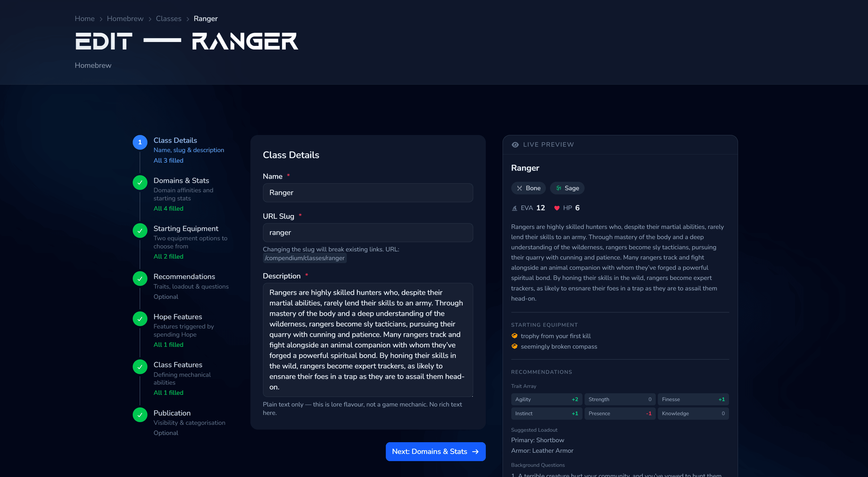Image resolution: width=868 pixels, height=477 pixels.
Task: Click the Hope Features green checkmark icon
Action: 140,319
